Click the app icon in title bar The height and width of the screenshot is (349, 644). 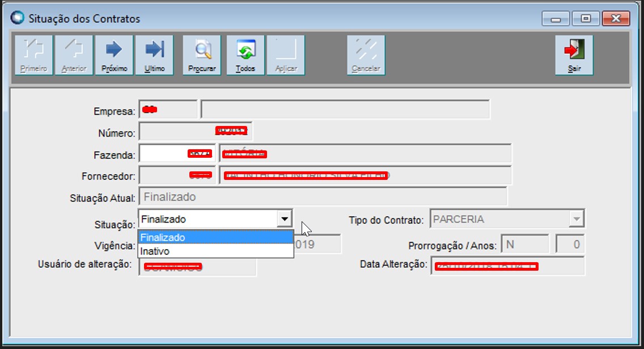pyautogui.click(x=17, y=18)
